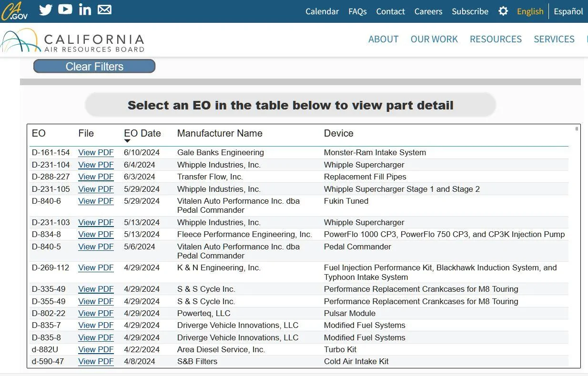This screenshot has width=588, height=376.
Task: Open View PDF for d-590-47
Action: tap(96, 361)
